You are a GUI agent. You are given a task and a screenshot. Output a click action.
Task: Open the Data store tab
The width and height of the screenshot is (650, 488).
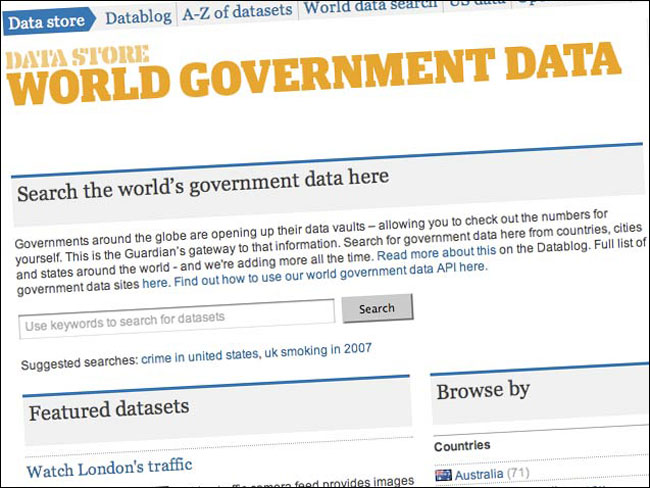(x=48, y=22)
